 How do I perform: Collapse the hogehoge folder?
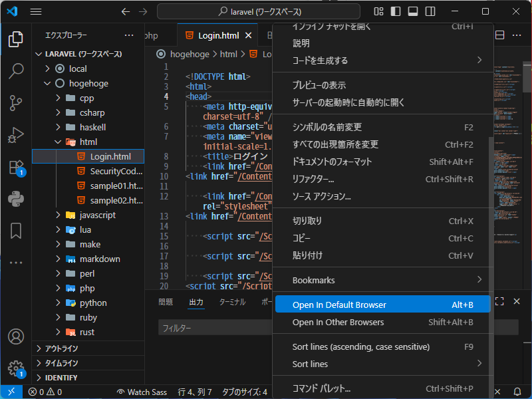(88, 83)
